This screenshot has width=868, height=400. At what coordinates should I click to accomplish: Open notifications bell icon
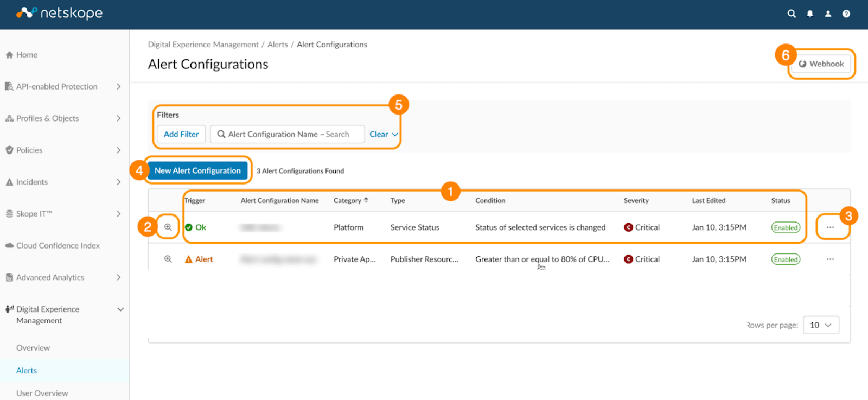tap(810, 14)
